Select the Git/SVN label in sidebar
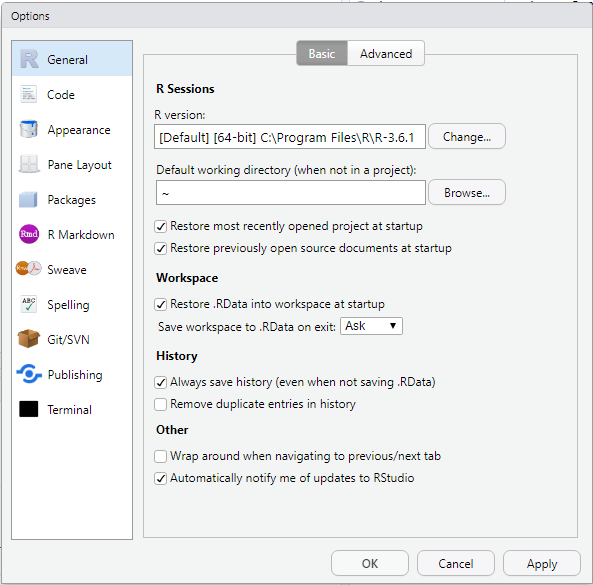This screenshot has width=593, height=585. click(68, 340)
